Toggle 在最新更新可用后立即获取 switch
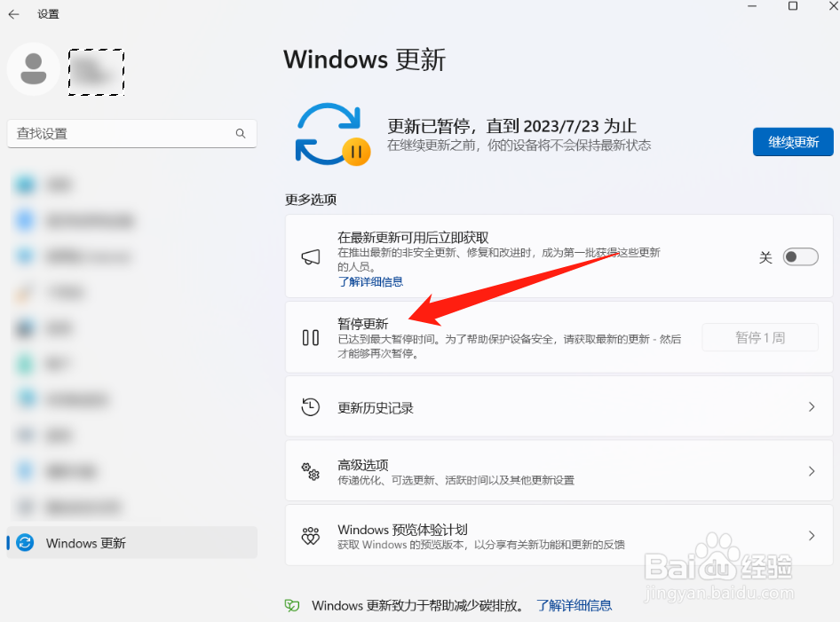Viewport: 840px width, 622px height. [800, 257]
